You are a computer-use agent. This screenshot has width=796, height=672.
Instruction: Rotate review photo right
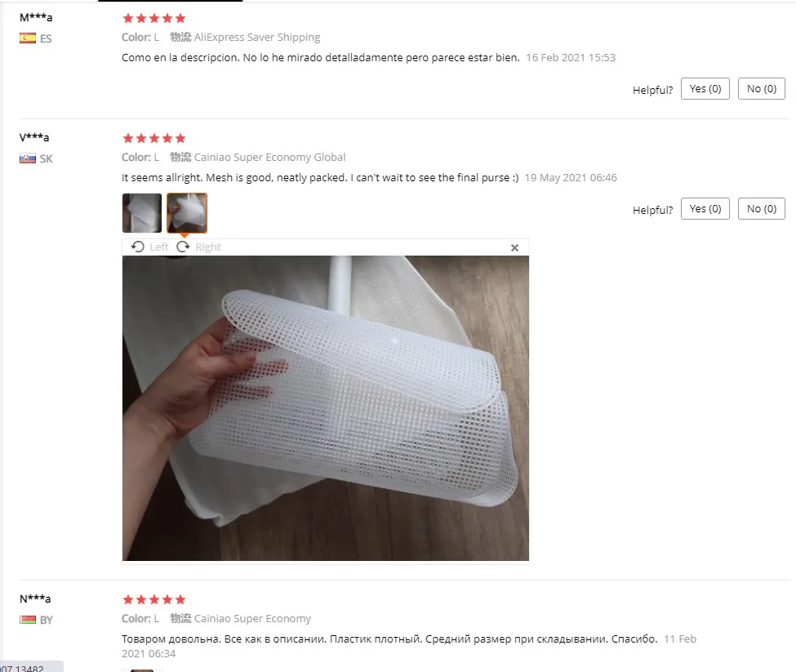pyautogui.click(x=198, y=247)
